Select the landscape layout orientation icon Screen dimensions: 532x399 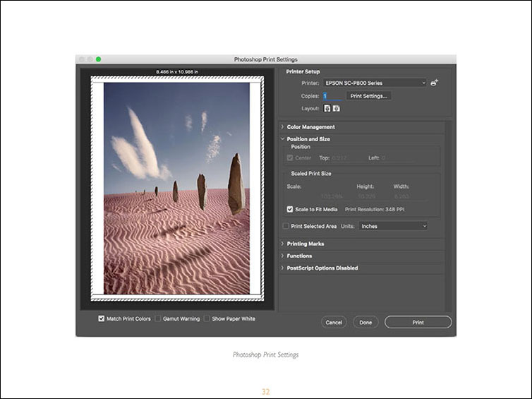337,108
